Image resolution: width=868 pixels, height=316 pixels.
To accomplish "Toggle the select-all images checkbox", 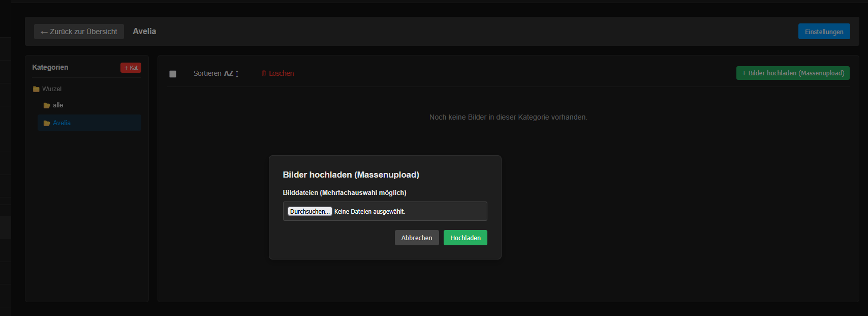I will pos(173,74).
